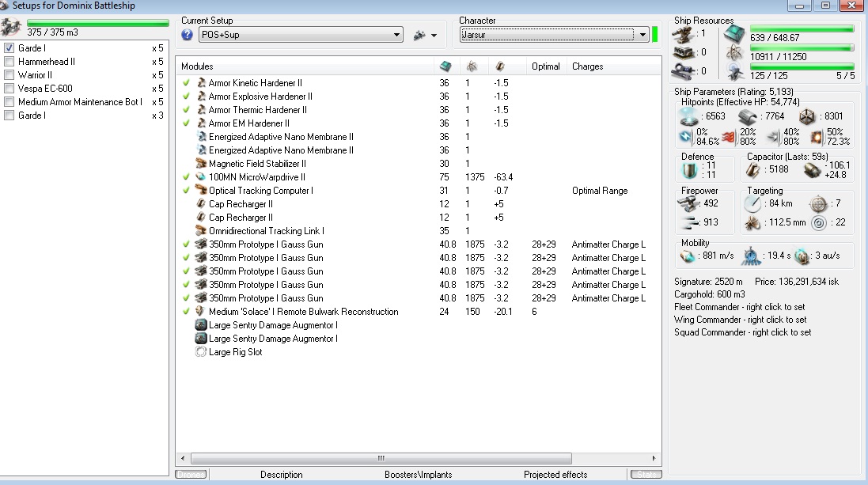The width and height of the screenshot is (868, 485).
Task: Open the Description tab
Action: pyautogui.click(x=281, y=475)
